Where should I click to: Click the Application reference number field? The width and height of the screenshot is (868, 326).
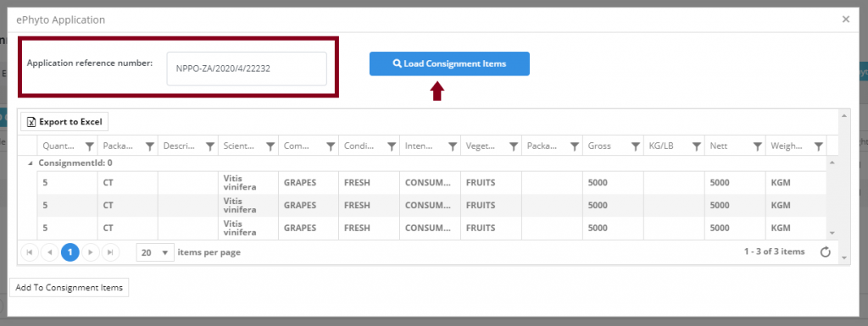(x=247, y=69)
